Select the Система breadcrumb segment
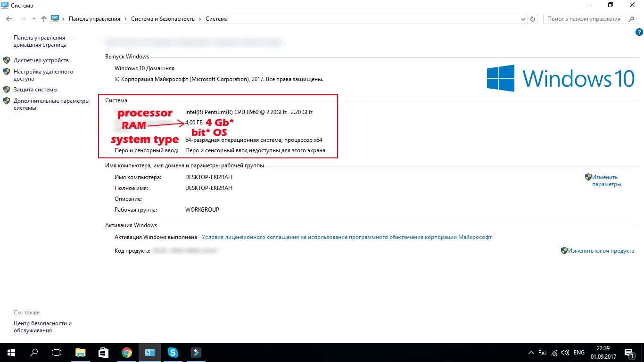This screenshot has height=362, width=644. [216, 19]
